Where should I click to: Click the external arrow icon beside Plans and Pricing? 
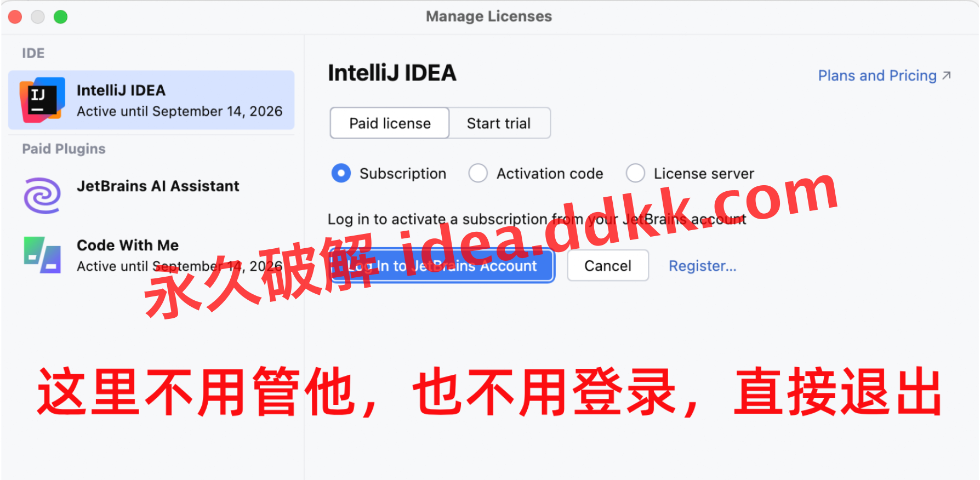(947, 76)
